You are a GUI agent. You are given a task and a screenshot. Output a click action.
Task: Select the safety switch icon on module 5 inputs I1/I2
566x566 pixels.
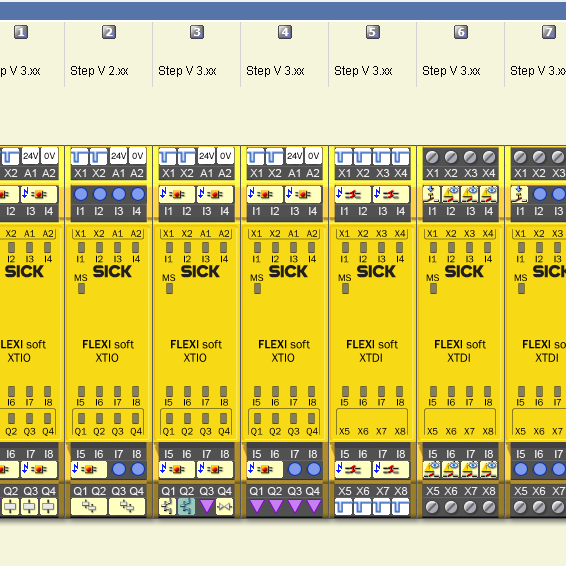point(353,195)
